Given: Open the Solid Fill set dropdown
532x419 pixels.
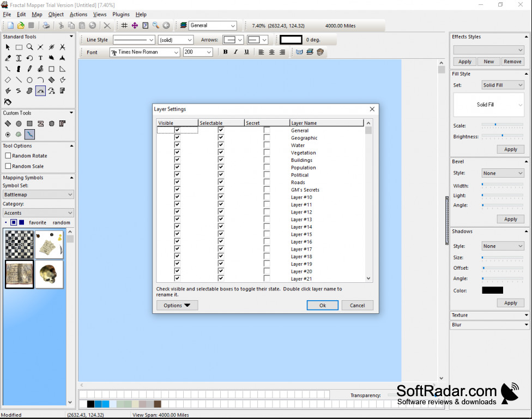Looking at the screenshot, I should tap(503, 85).
